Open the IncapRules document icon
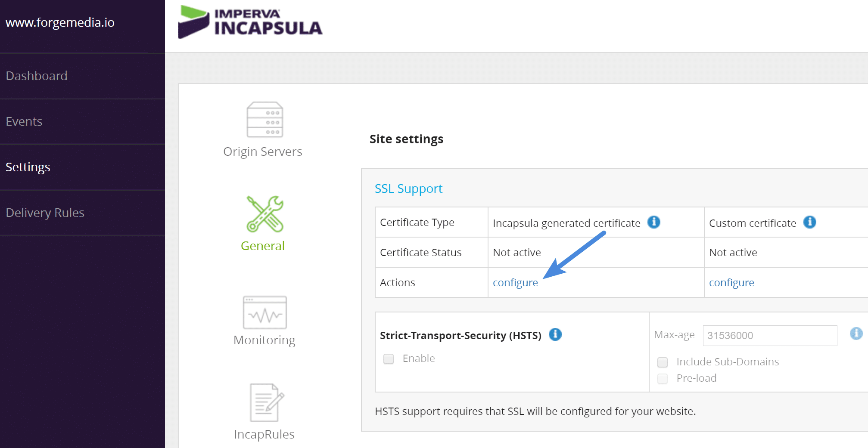 (267, 402)
